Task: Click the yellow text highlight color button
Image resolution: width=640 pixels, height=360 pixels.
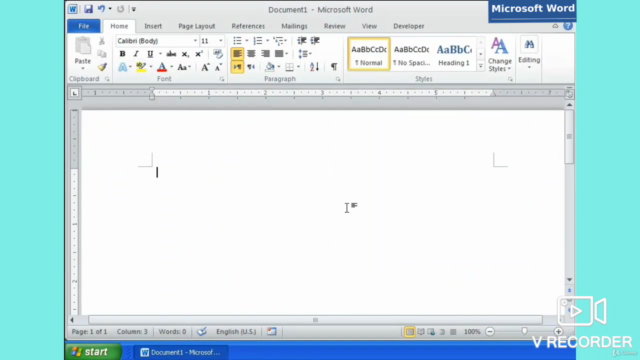Action: [141, 67]
